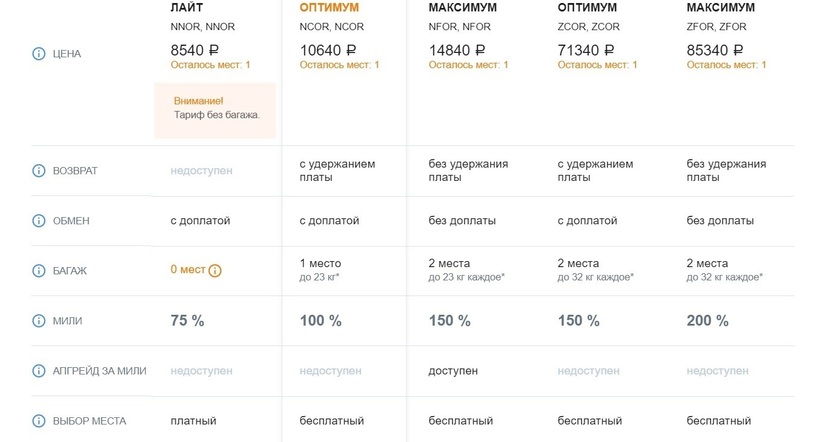
Task: Click the '0 мест' baggage text
Action: point(187,270)
